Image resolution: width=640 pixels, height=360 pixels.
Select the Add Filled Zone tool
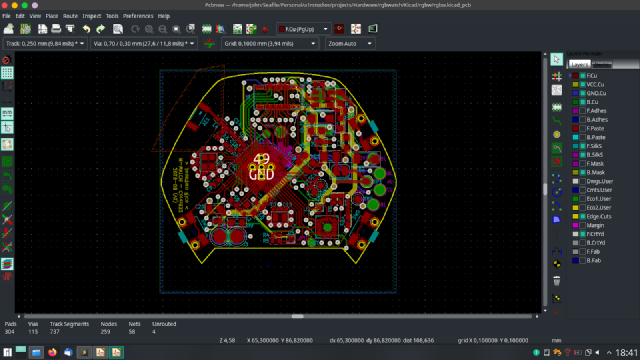click(557, 148)
